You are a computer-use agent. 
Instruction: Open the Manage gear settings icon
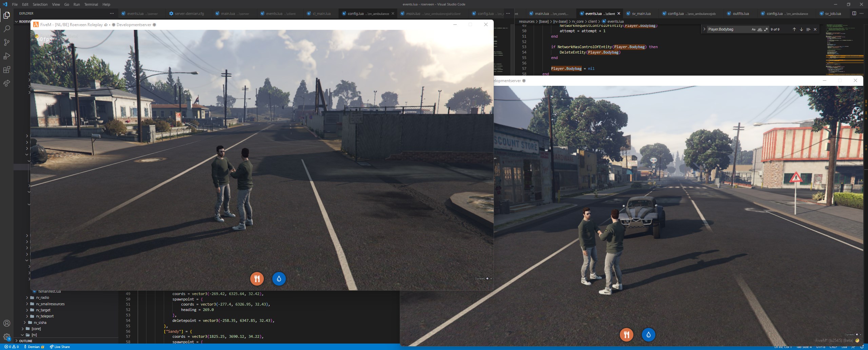(x=6, y=337)
